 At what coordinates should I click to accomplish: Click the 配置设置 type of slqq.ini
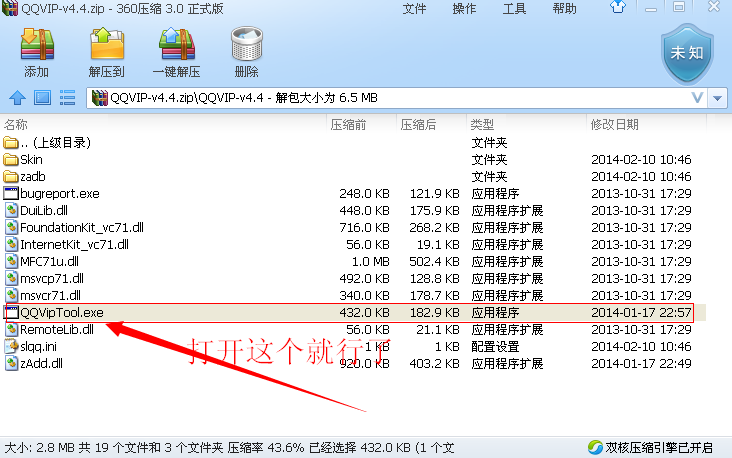click(x=495, y=346)
